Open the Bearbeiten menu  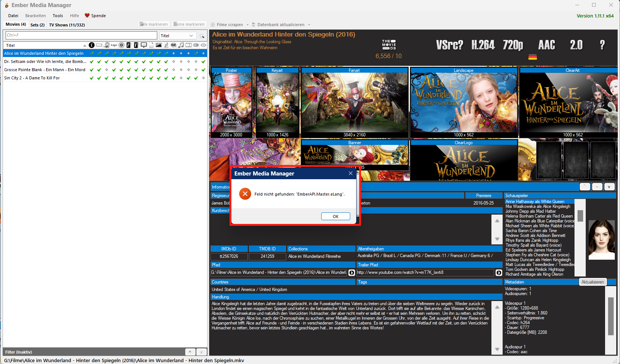35,16
